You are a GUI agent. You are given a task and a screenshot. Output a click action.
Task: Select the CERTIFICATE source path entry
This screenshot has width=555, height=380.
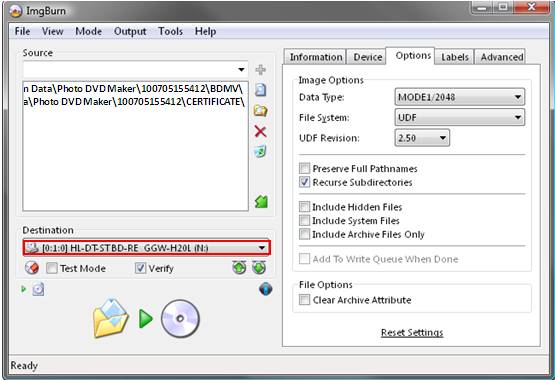[x=135, y=102]
